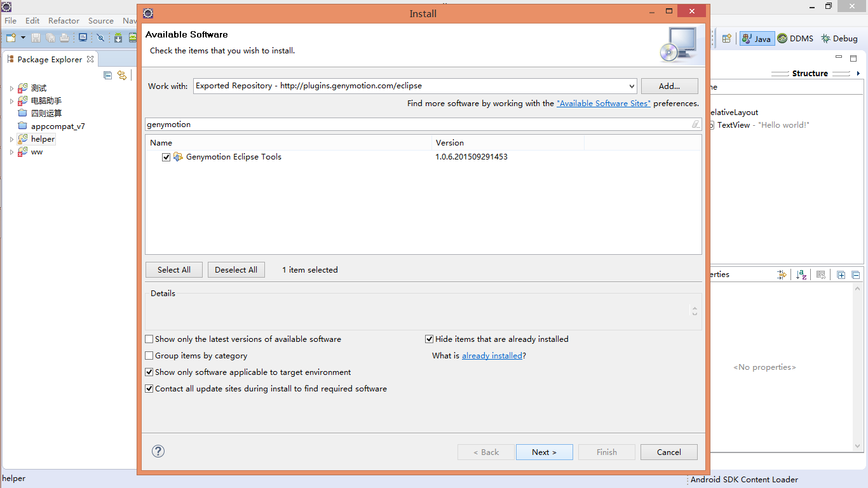Click the Genymotion Eclipse Tools feature icon

click(178, 157)
